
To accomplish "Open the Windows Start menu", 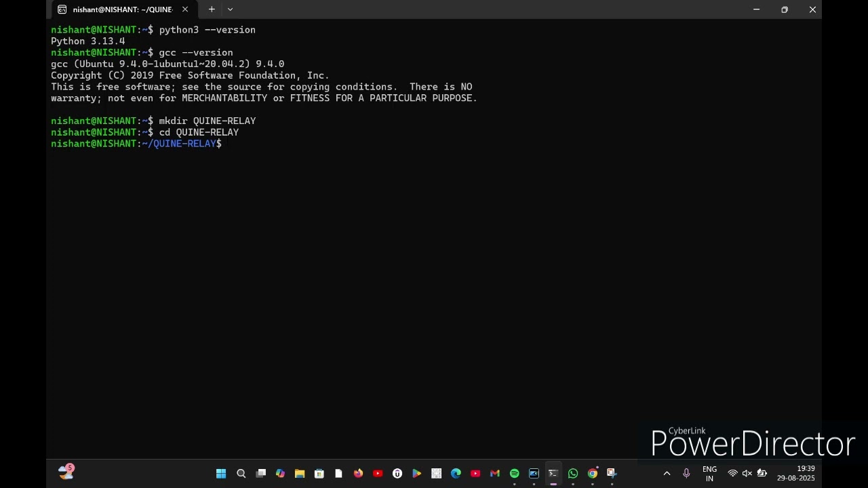I will click(221, 473).
